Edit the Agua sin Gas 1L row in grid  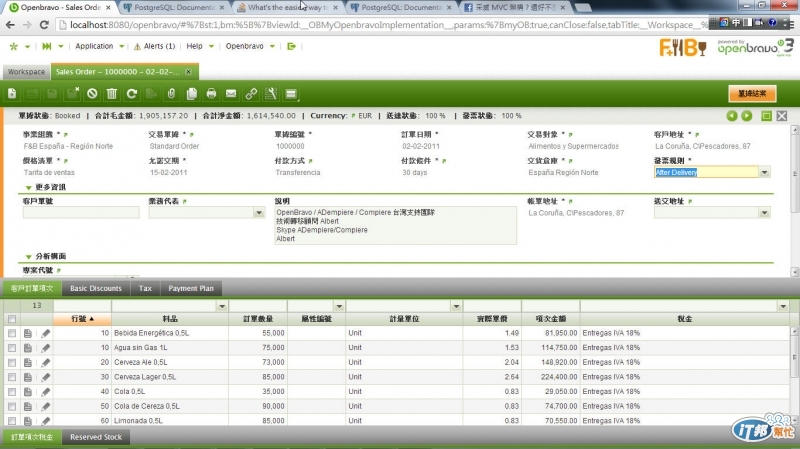(45, 348)
